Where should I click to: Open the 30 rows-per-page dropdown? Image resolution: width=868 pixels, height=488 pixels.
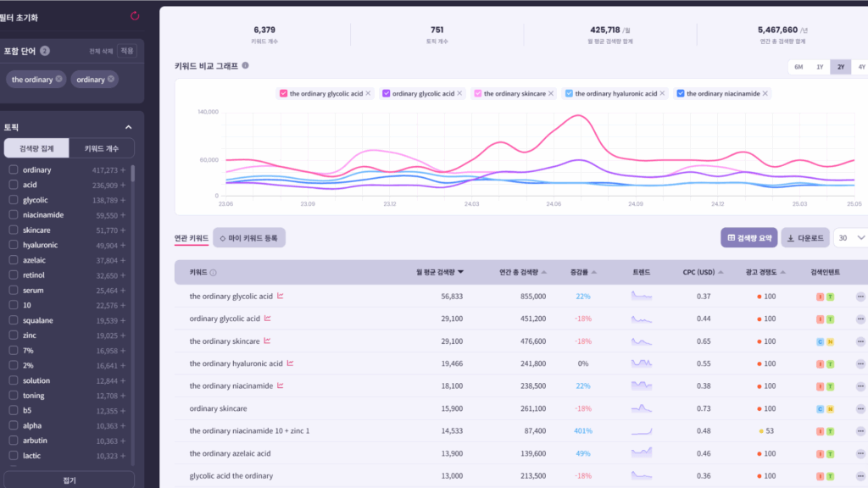850,238
